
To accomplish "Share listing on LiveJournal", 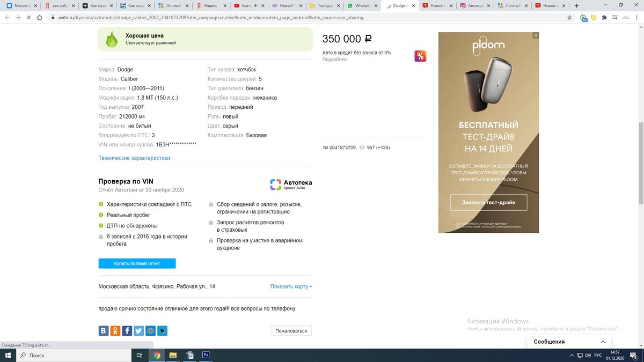I will [x=162, y=331].
